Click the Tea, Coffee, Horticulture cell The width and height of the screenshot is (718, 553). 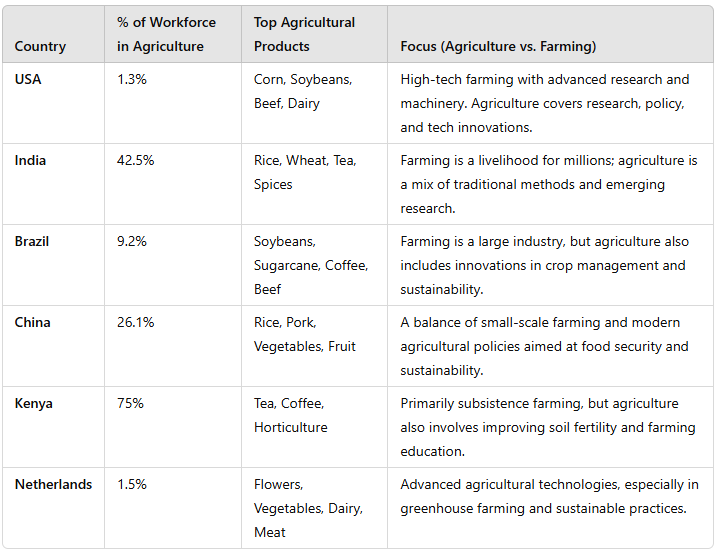(x=290, y=415)
